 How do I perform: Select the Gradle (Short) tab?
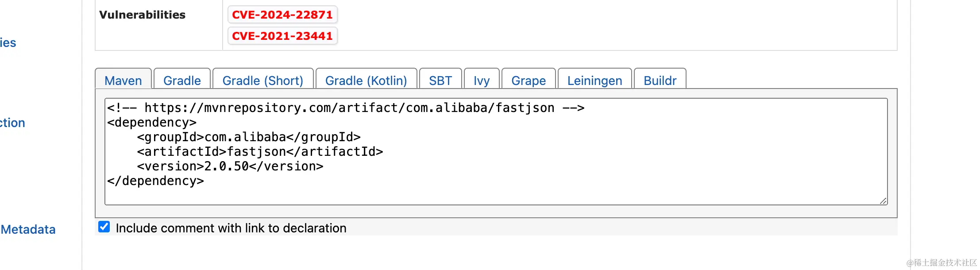263,81
